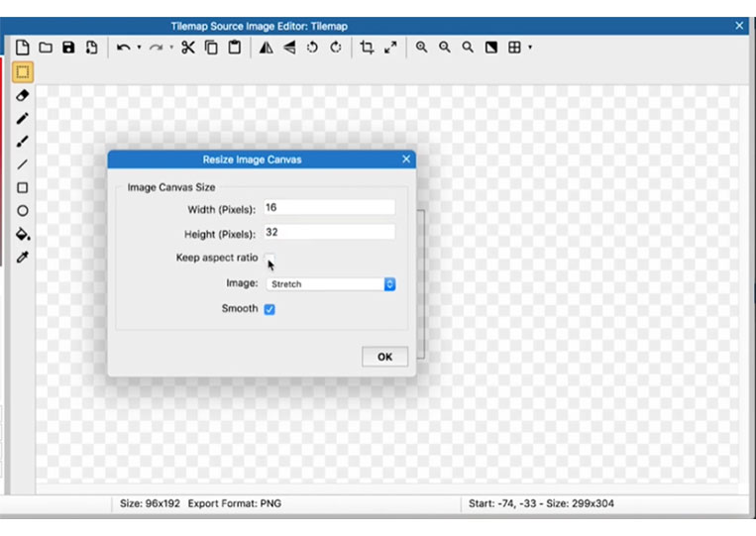Save the tilemap image
The image size is (756, 536).
pos(68,48)
